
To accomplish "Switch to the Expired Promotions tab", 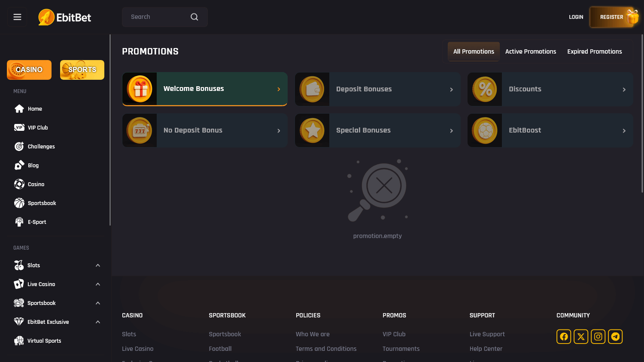I will point(595,51).
